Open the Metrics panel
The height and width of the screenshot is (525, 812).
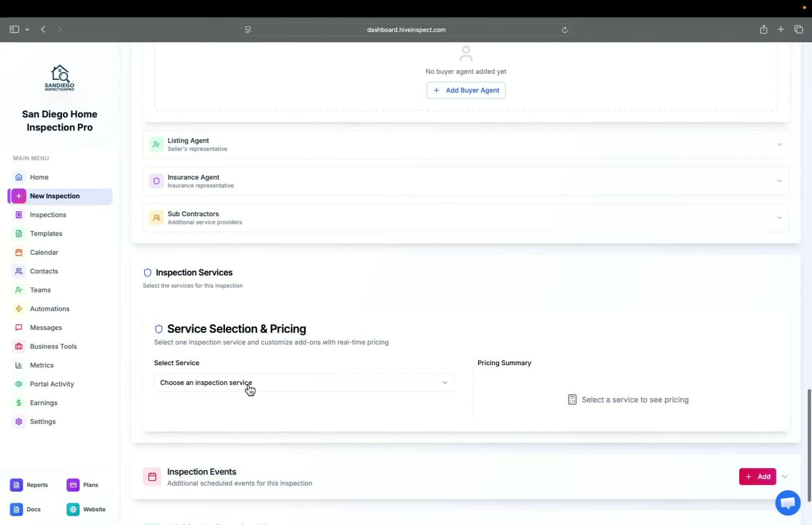(41, 365)
